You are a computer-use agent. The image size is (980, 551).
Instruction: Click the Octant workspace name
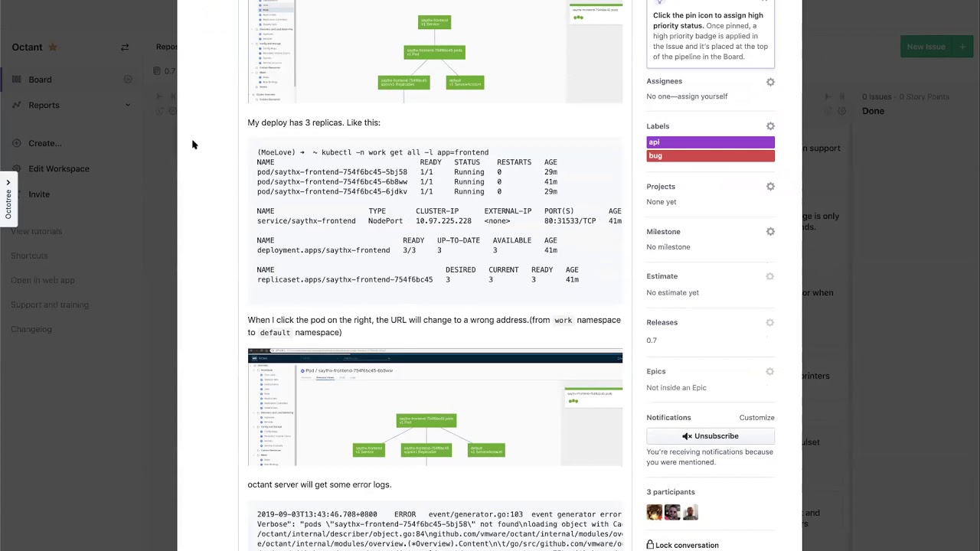coord(27,47)
